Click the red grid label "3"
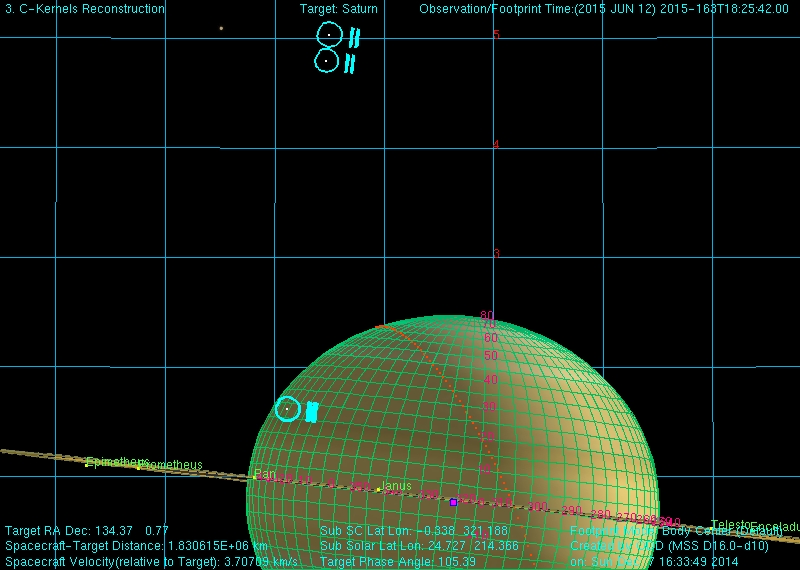Screen dimensions: 800x570 (x=496, y=254)
